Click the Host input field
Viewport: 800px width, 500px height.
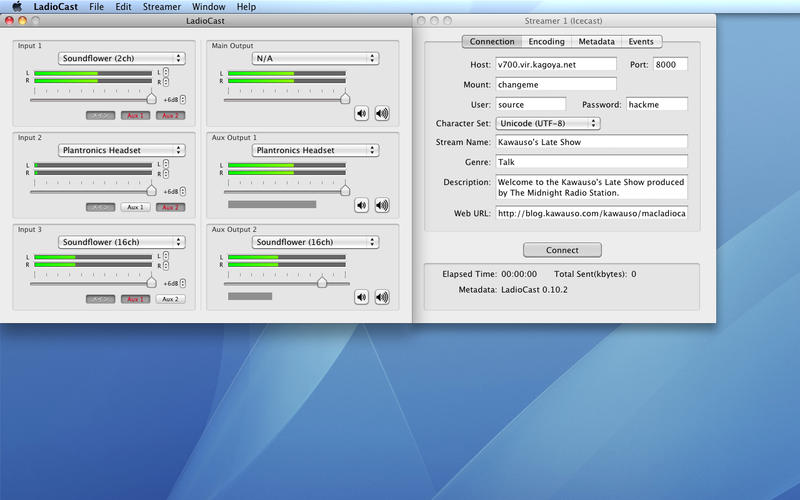tap(556, 64)
